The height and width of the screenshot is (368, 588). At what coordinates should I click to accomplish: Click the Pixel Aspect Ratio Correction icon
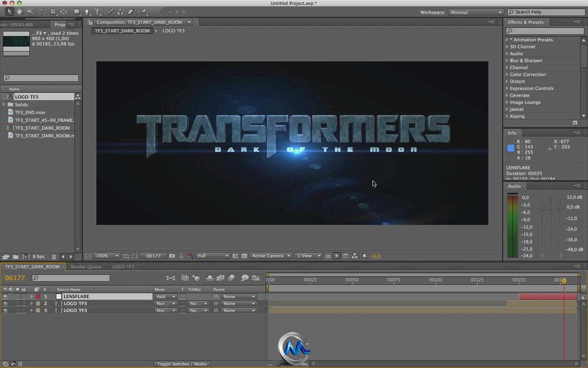[x=327, y=256]
